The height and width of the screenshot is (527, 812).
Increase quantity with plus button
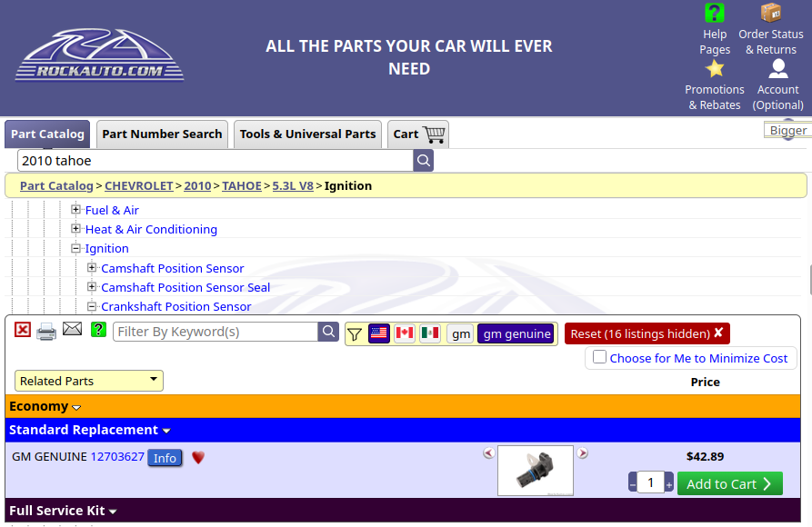(669, 483)
